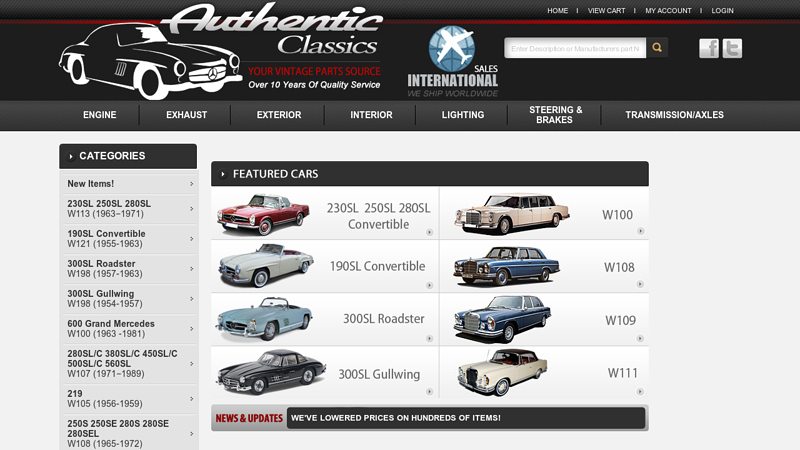The width and height of the screenshot is (800, 450).
Task: Click the 300SL Gullwing featured label
Action: pyautogui.click(x=379, y=374)
